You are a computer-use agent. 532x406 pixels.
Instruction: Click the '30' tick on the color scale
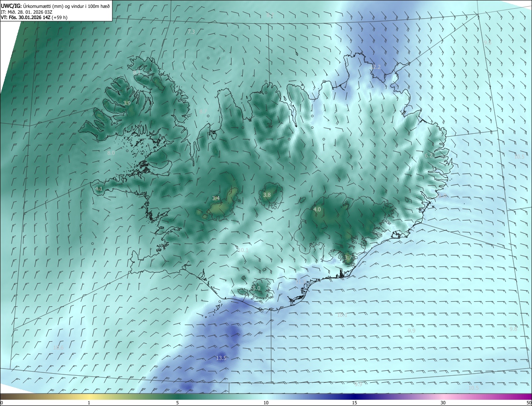443,403
